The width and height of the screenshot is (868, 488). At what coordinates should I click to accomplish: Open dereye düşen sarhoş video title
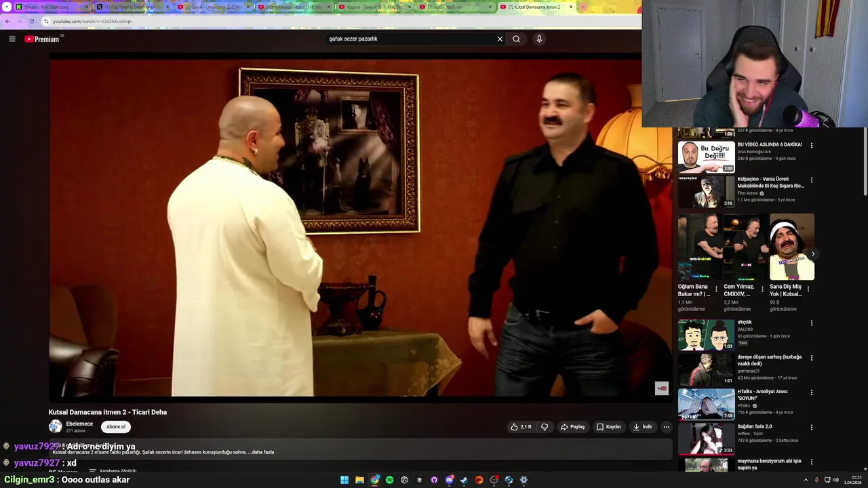pos(770,361)
